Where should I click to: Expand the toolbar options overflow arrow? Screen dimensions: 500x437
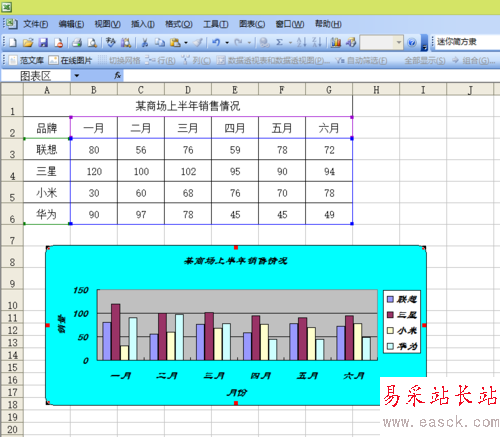424,43
